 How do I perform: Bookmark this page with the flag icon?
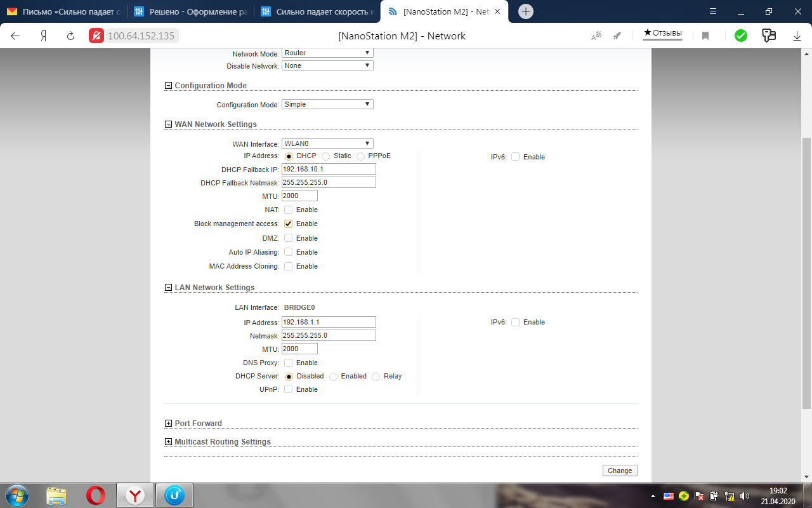(705, 36)
